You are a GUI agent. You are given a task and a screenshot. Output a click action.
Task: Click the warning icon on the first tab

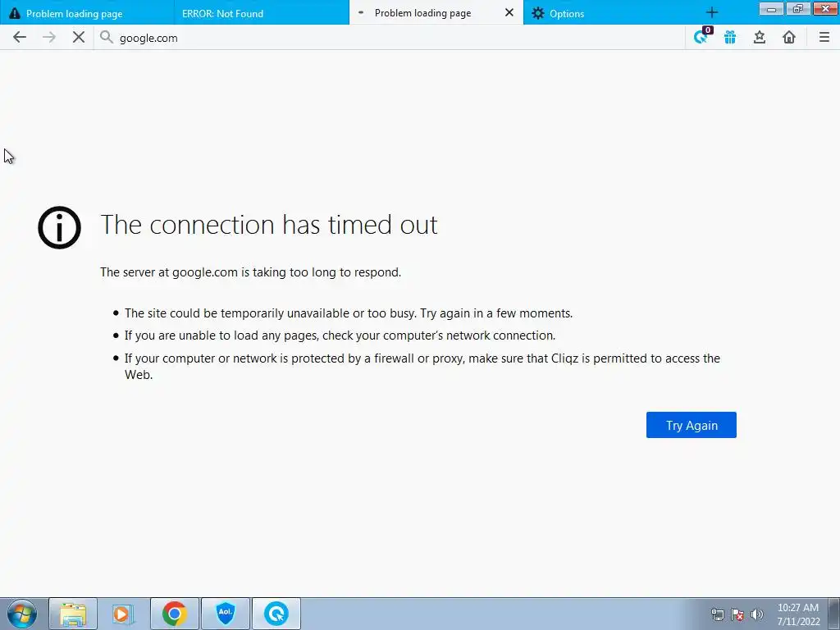[15, 13]
